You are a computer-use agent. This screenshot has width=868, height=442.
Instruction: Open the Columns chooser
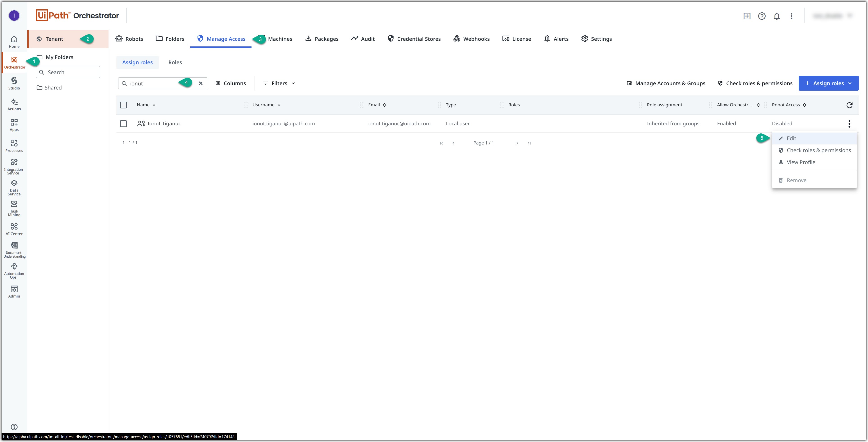point(231,83)
